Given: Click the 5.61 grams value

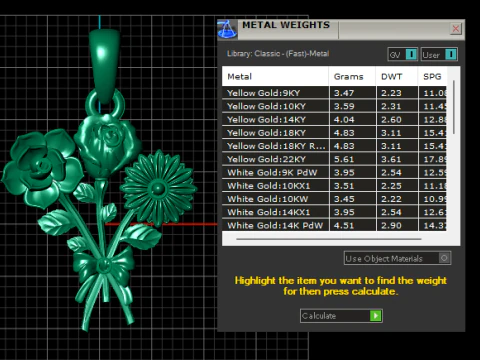Looking at the screenshot, I should click(344, 159).
